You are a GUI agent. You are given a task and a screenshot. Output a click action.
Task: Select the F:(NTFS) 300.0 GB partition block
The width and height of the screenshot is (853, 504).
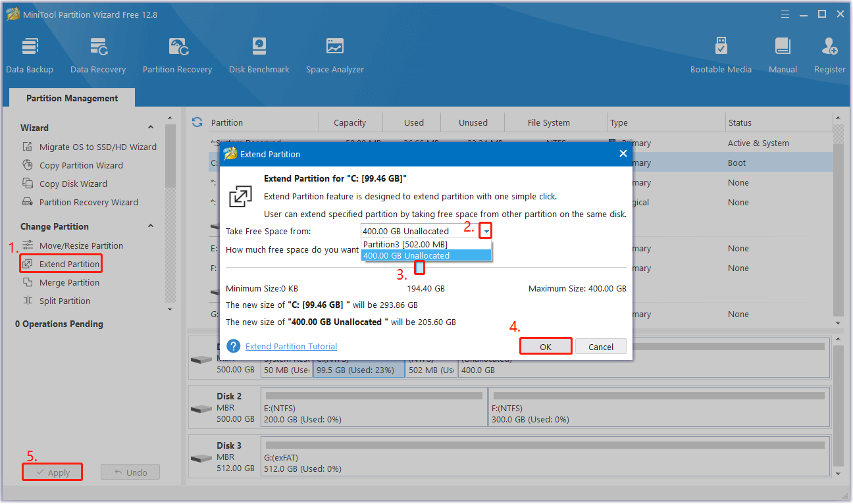pos(659,408)
